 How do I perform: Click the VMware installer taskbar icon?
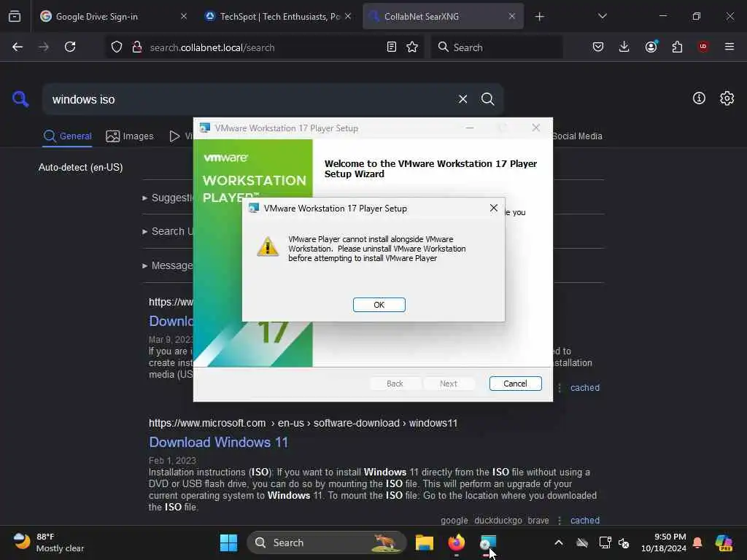click(488, 542)
